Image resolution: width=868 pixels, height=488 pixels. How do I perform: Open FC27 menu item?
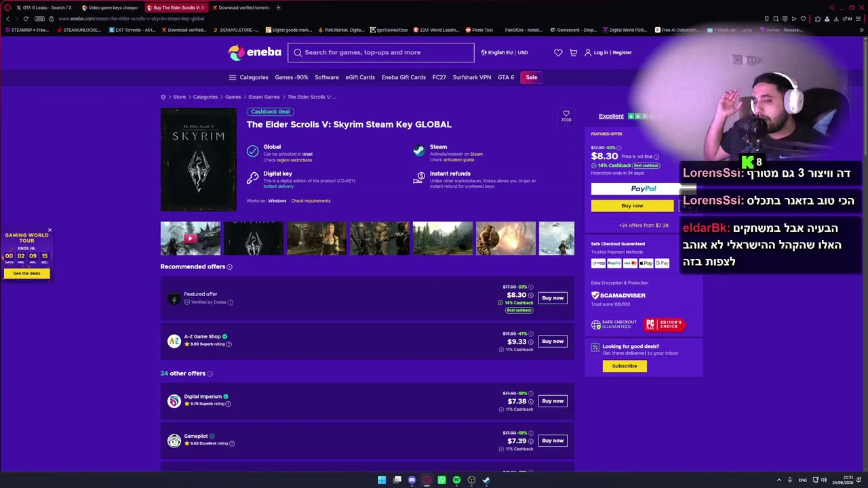[439, 77]
